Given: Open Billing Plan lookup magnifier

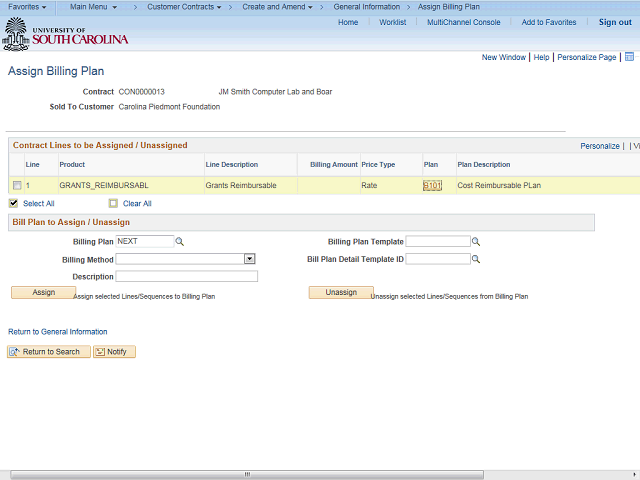Looking at the screenshot, I should [180, 242].
